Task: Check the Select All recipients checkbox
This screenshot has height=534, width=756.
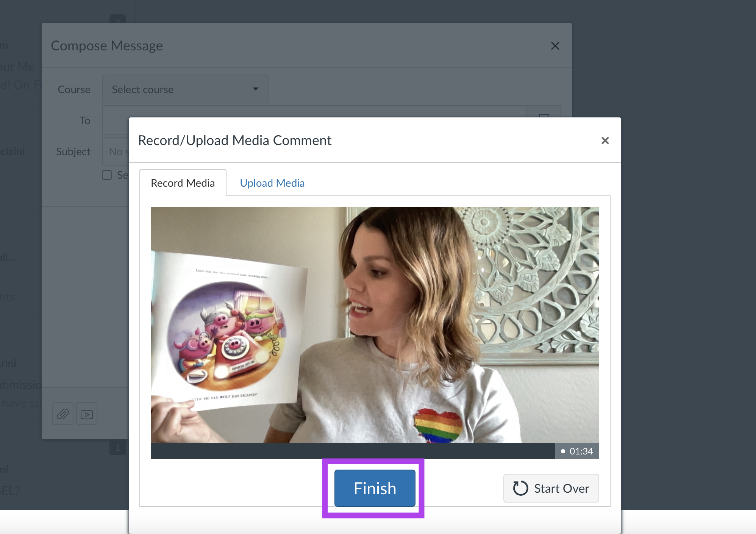Action: coord(106,175)
